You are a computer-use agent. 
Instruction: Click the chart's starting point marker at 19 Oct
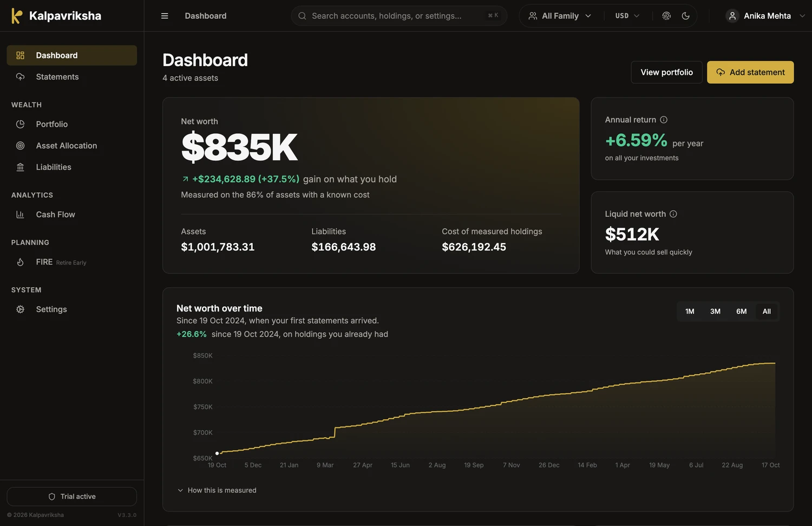(217, 453)
